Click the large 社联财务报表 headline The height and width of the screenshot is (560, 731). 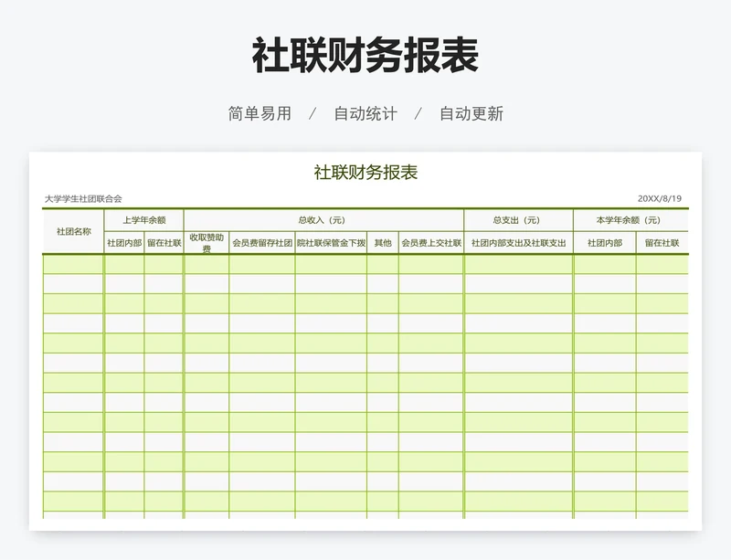(x=365, y=56)
